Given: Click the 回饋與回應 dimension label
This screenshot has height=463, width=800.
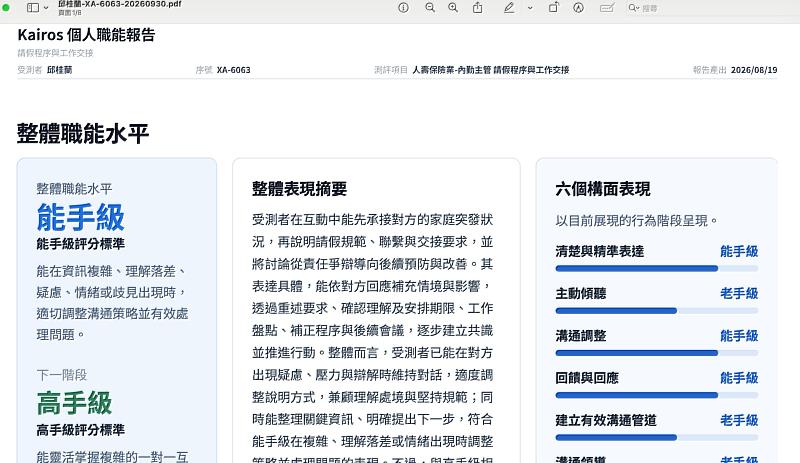Looking at the screenshot, I should coord(587,378).
